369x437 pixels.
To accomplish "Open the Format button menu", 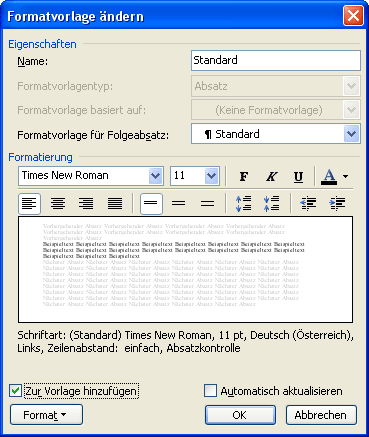I will pyautogui.click(x=46, y=415).
